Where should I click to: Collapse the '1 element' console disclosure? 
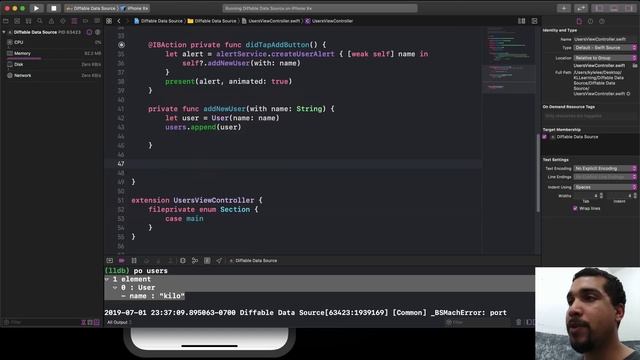tap(107, 279)
